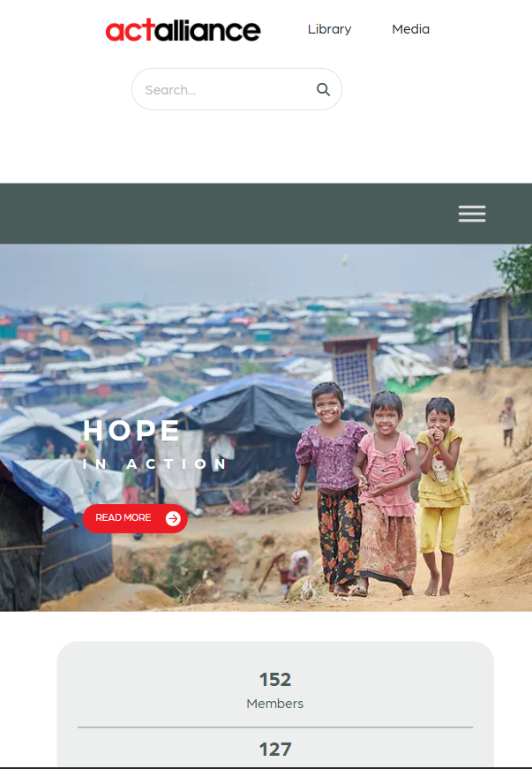The width and height of the screenshot is (532, 769).
Task: Select the 152 members count
Action: (274, 680)
